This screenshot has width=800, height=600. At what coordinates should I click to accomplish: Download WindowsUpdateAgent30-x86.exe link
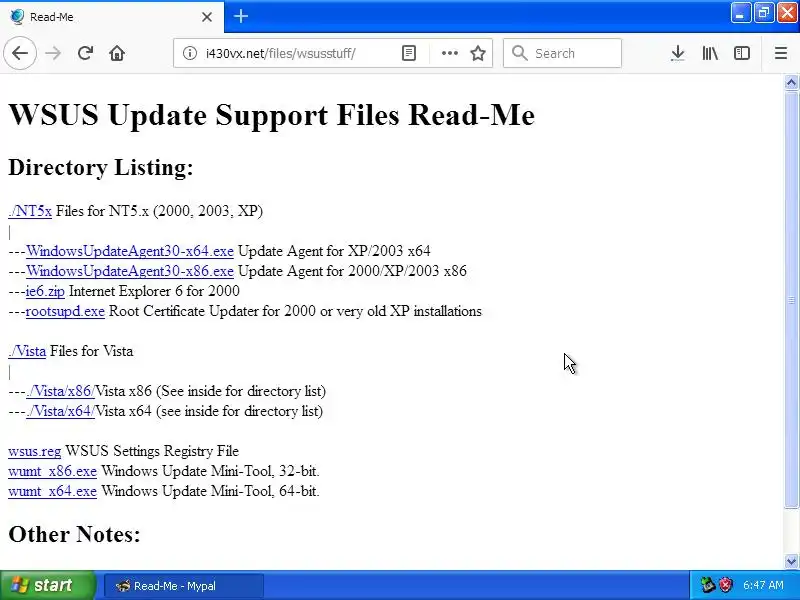(130, 271)
